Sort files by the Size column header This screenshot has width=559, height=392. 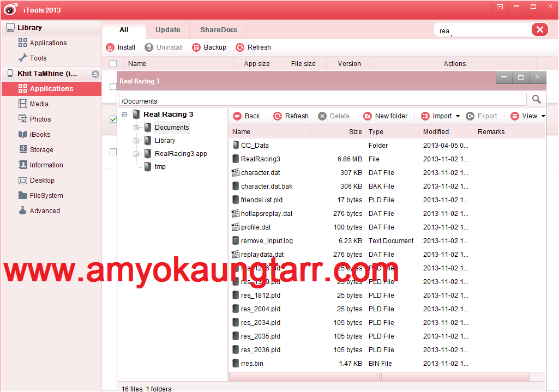[x=338, y=132]
